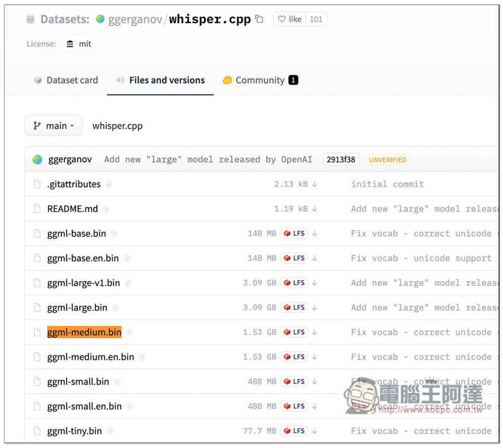Screen dimensions: 503x448
Task: Open the ggml-small.bin file
Action: pyautogui.click(x=78, y=382)
